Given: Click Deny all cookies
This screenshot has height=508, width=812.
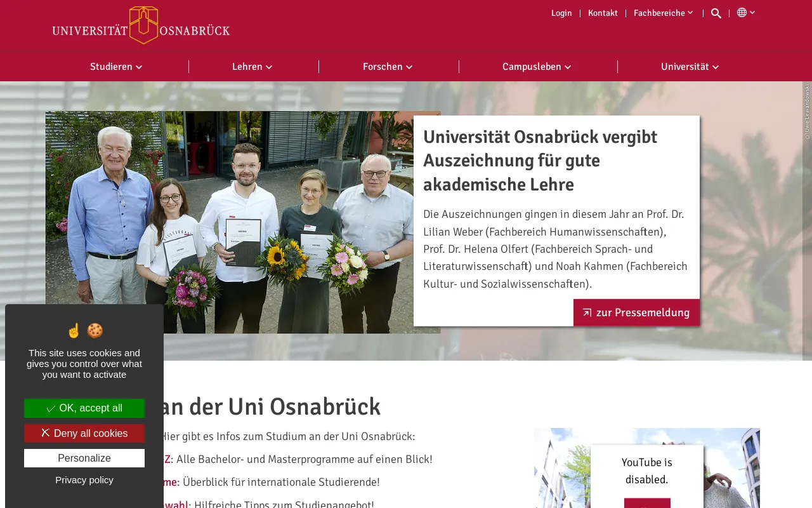Looking at the screenshot, I should [x=84, y=433].
